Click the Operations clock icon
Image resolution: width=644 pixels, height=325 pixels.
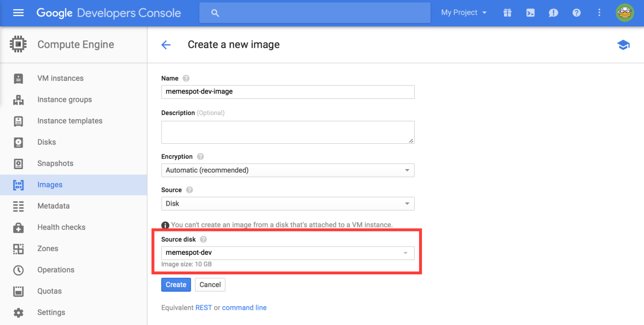19,270
